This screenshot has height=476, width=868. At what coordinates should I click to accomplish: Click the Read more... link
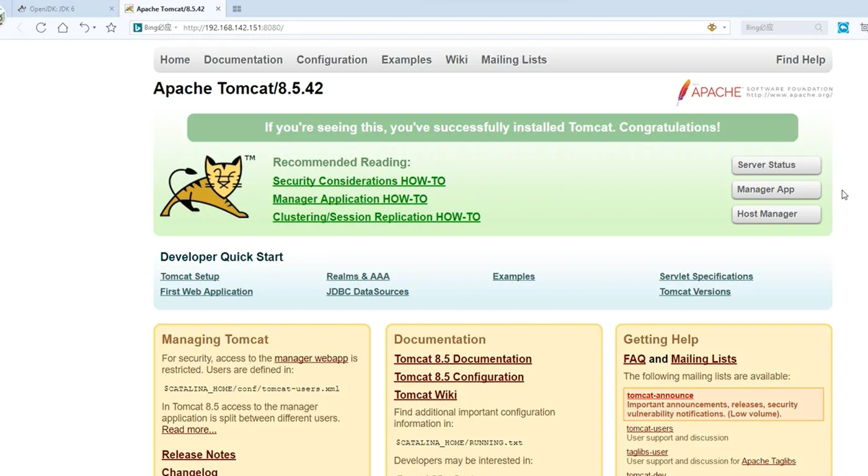coord(189,429)
